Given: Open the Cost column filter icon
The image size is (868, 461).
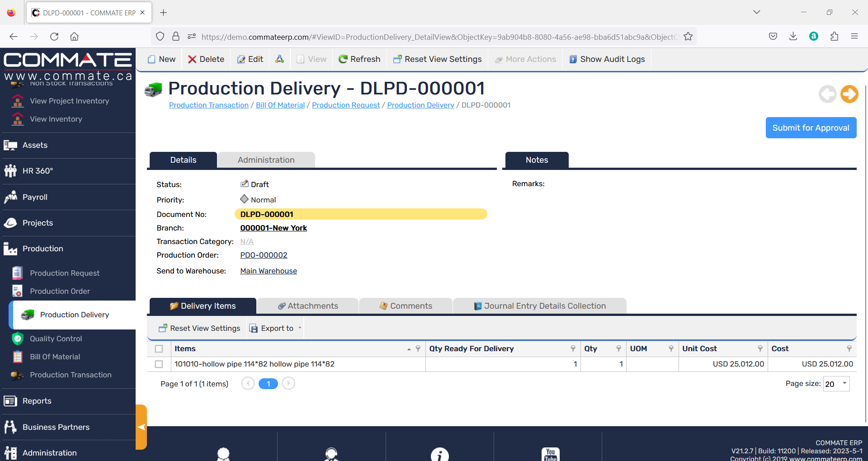Looking at the screenshot, I should (x=849, y=348).
